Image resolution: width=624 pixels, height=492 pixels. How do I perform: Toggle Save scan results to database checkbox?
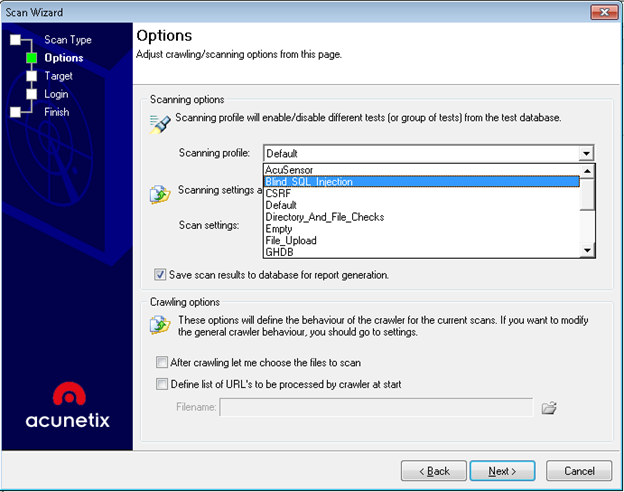(160, 274)
